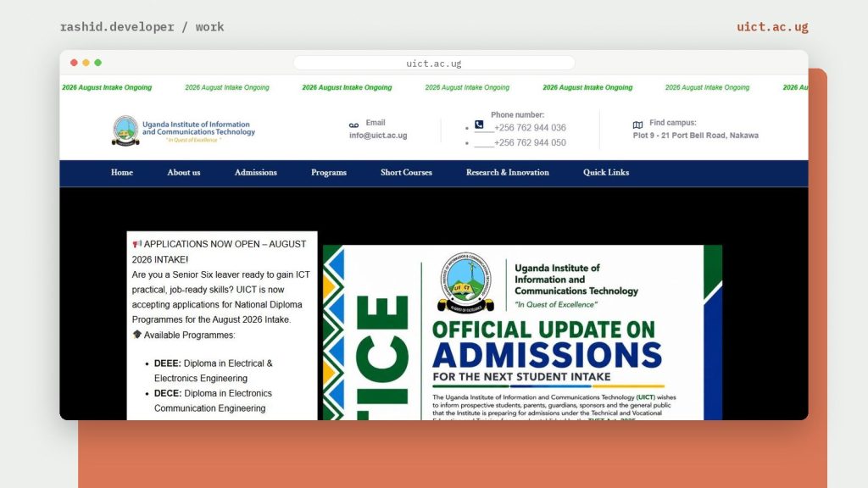The height and width of the screenshot is (488, 868).
Task: Click the graduation cap icon before Available Programmes
Action: tap(136, 334)
